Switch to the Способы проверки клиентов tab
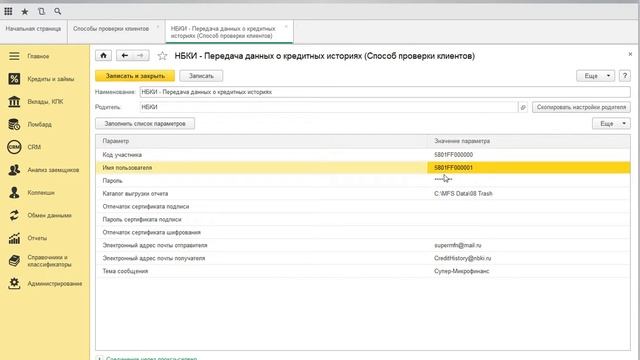 pyautogui.click(x=111, y=29)
